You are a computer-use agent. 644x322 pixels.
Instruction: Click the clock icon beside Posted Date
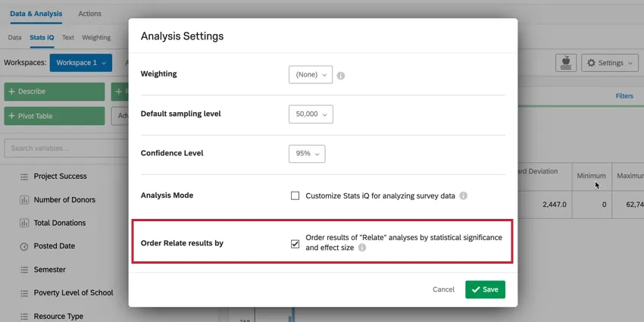click(23, 247)
